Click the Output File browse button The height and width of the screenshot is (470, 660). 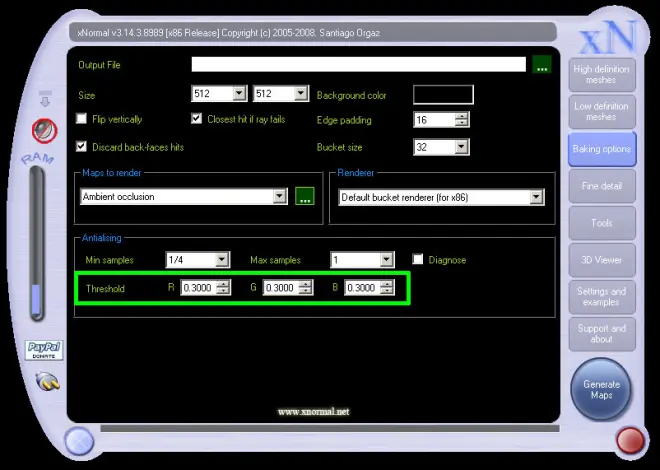coord(542,65)
